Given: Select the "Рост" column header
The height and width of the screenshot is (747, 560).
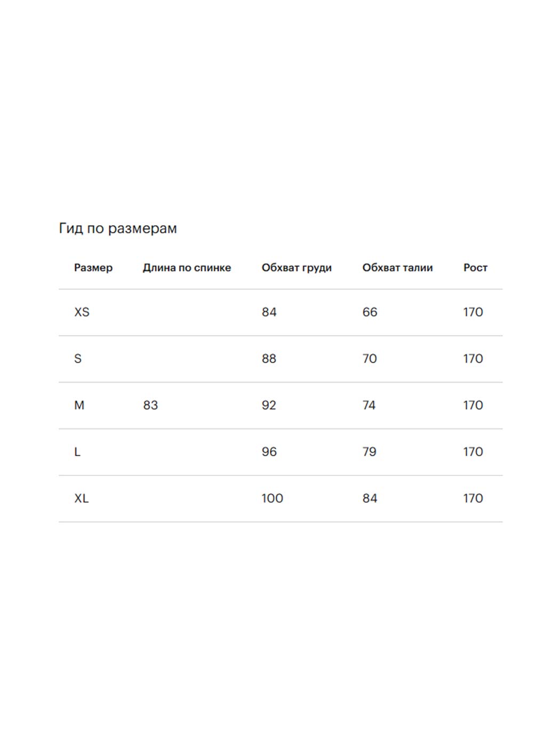Looking at the screenshot, I should [475, 268].
